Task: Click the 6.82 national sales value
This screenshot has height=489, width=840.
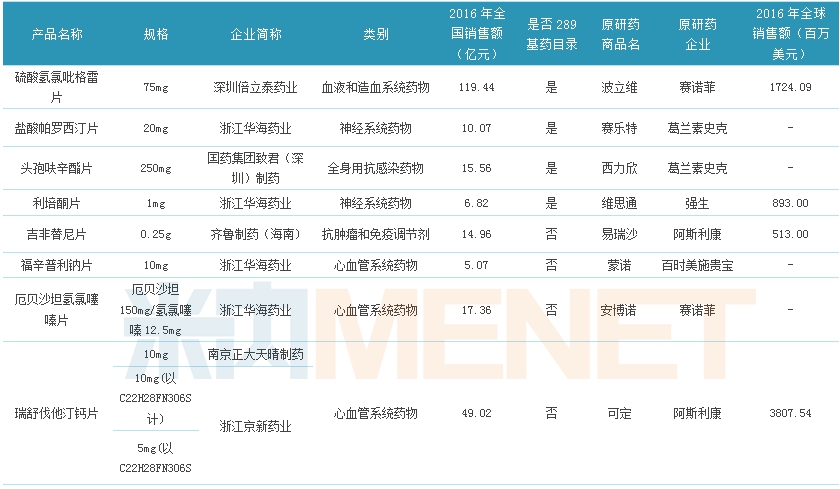Action: [x=477, y=204]
